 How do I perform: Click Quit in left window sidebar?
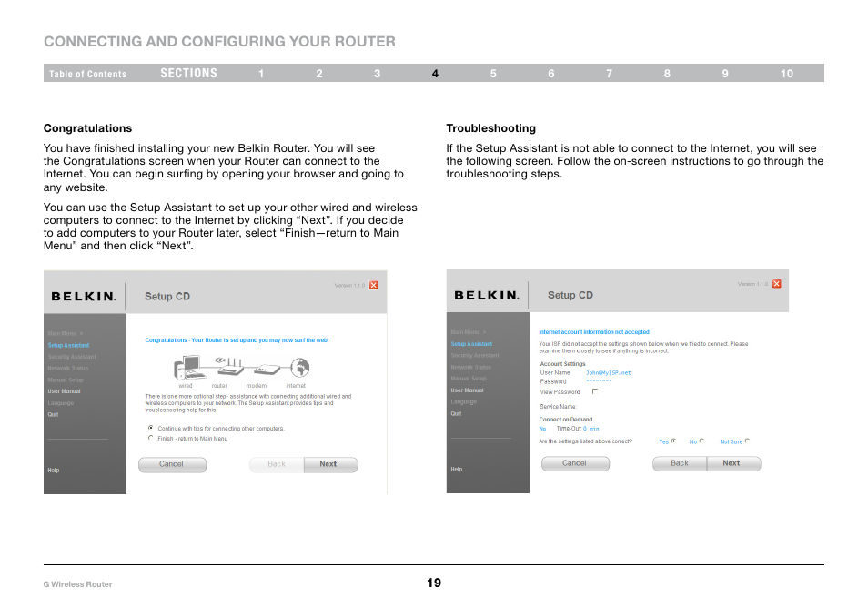[x=53, y=414]
